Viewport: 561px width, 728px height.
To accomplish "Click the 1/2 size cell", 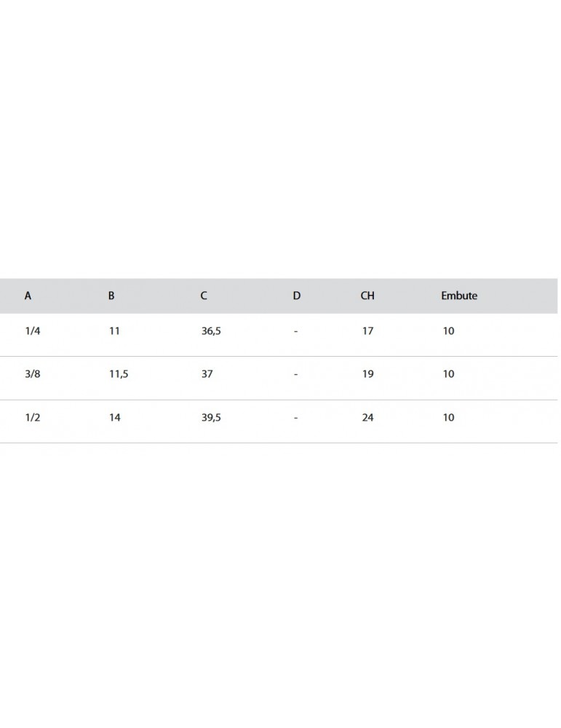I will [x=32, y=418].
